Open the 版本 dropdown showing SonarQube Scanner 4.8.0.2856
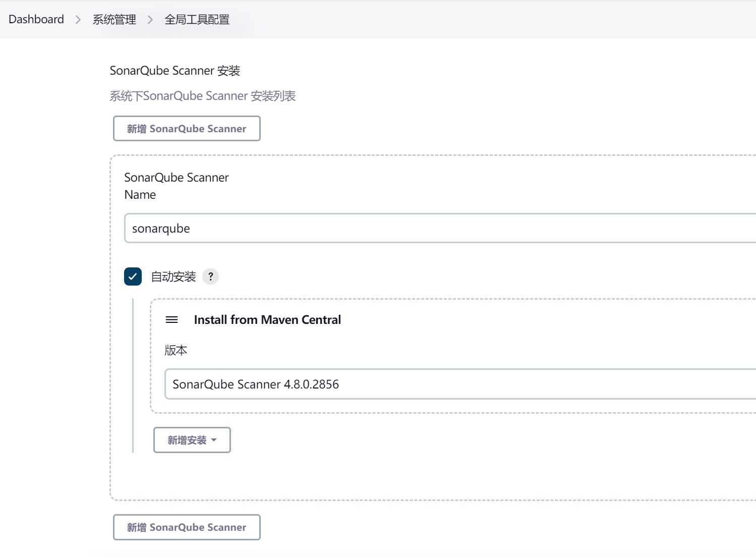The width and height of the screenshot is (756, 557). tap(460, 384)
